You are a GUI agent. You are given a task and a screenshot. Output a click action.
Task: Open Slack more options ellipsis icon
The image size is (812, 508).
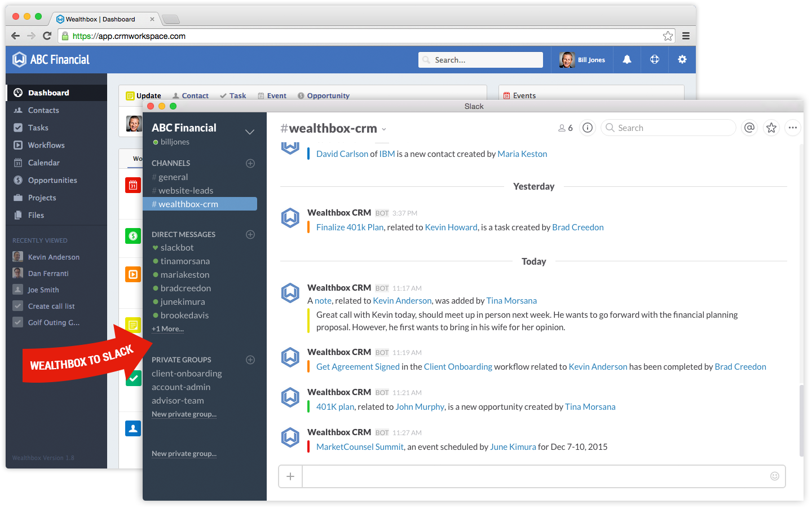pyautogui.click(x=793, y=128)
